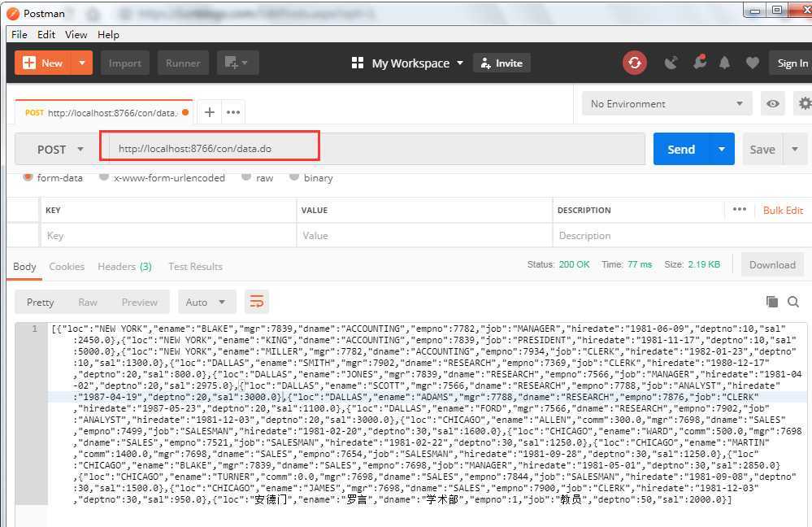Expand the New button dropdown arrow

pyautogui.click(x=82, y=63)
